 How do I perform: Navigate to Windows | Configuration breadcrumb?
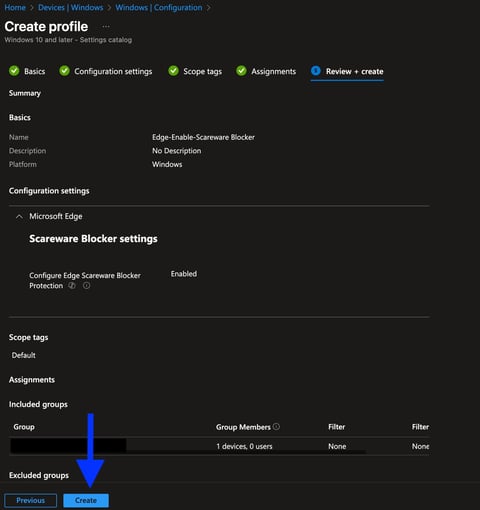pyautogui.click(x=159, y=7)
